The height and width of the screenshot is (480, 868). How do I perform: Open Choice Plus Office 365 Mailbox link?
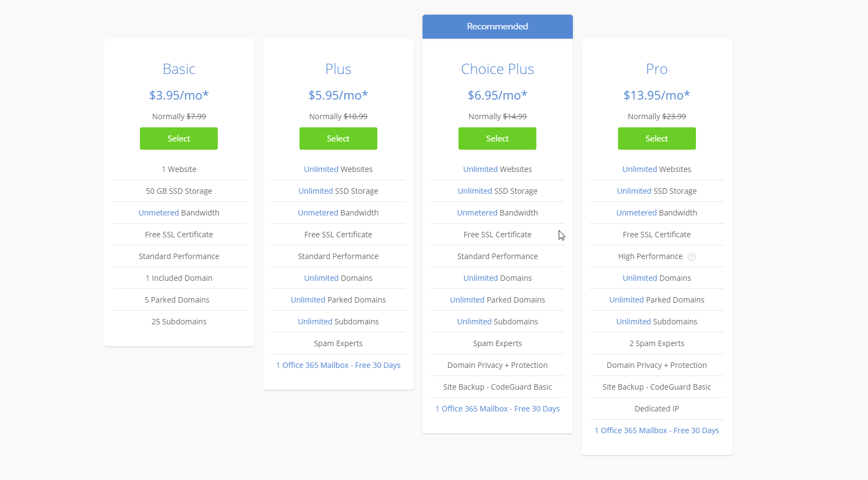click(497, 409)
